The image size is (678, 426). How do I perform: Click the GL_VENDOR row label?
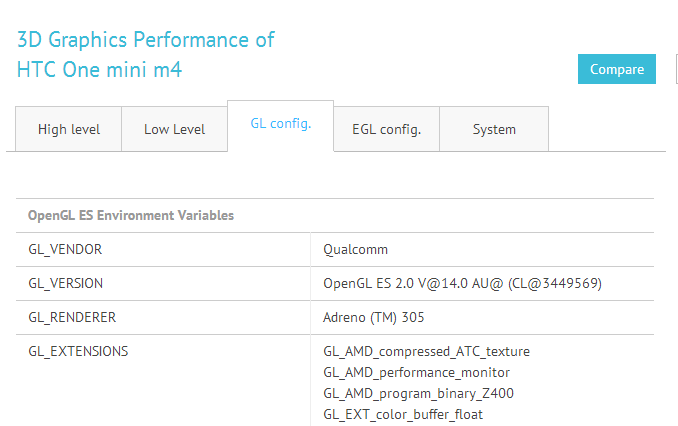click(x=65, y=249)
